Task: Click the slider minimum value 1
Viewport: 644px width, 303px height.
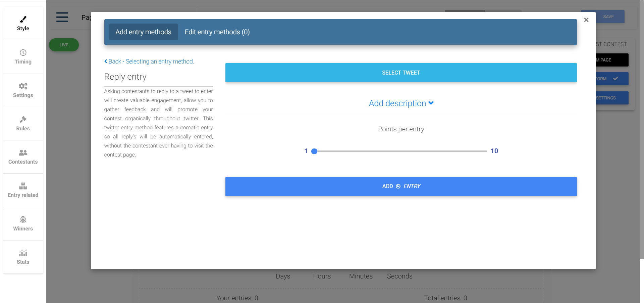Action: [306, 151]
